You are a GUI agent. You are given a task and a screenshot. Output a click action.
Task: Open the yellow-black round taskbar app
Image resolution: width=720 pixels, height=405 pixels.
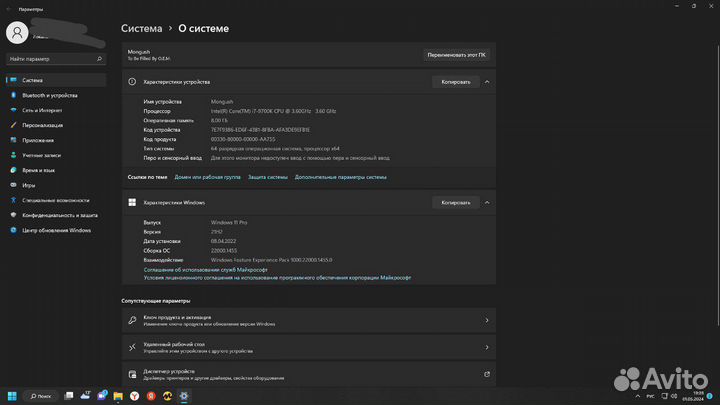167,396
